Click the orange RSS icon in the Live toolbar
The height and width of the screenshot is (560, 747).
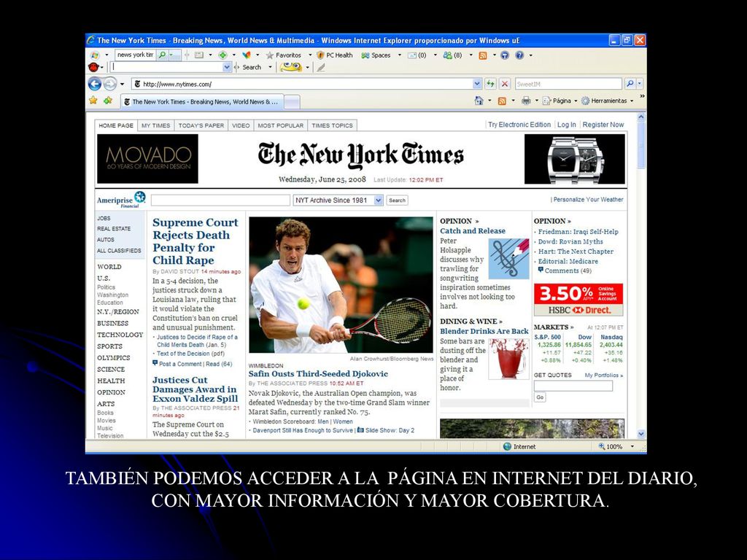tap(483, 55)
